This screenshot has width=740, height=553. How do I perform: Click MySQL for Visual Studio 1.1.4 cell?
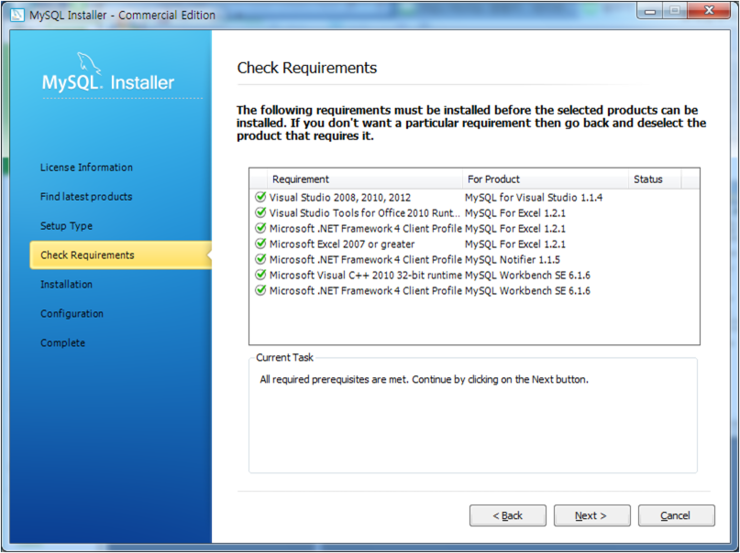(534, 197)
